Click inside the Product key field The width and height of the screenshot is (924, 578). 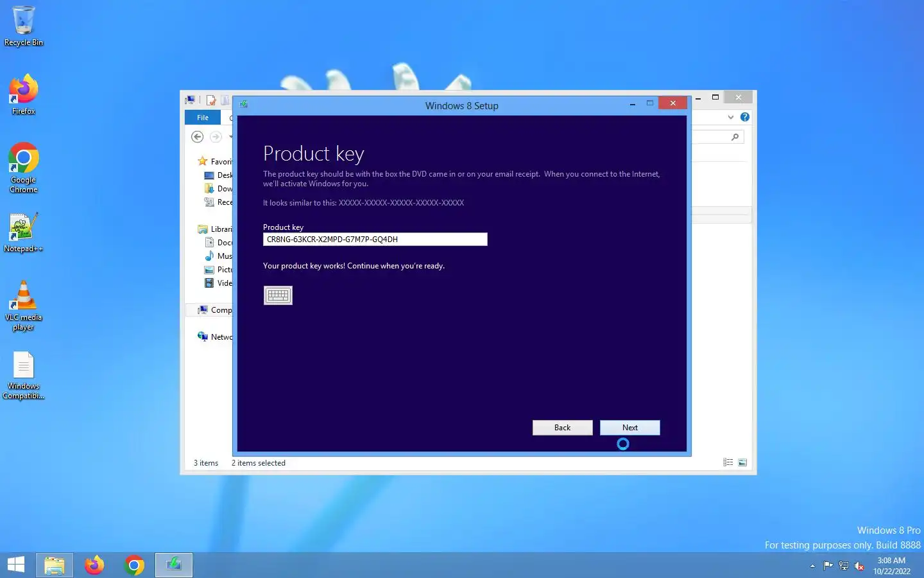point(375,240)
